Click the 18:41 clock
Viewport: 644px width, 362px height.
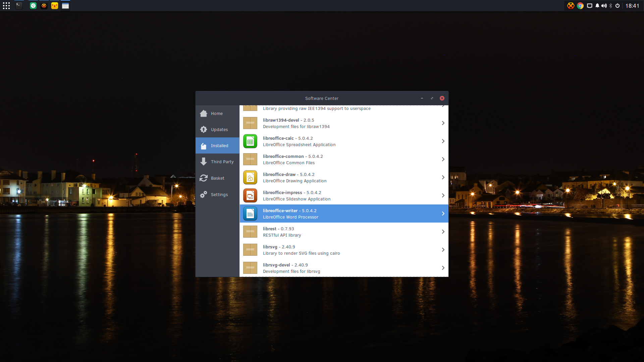pos(632,6)
